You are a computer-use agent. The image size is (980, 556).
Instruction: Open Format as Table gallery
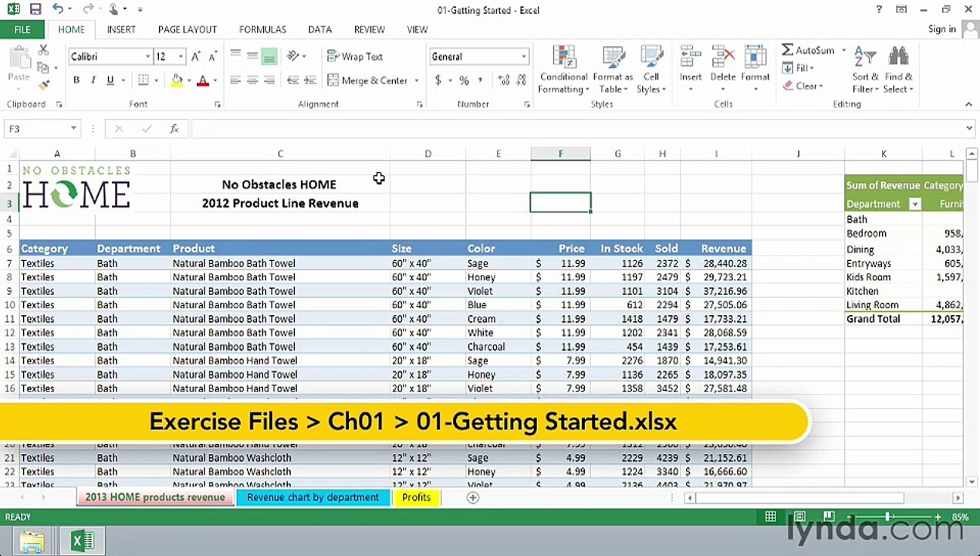point(613,70)
